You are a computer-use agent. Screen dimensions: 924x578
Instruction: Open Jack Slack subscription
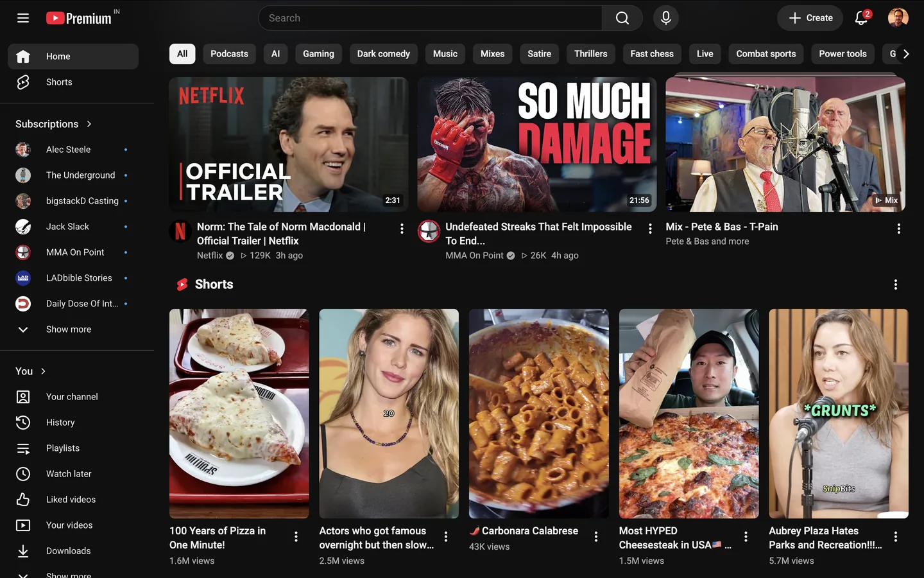(x=73, y=227)
